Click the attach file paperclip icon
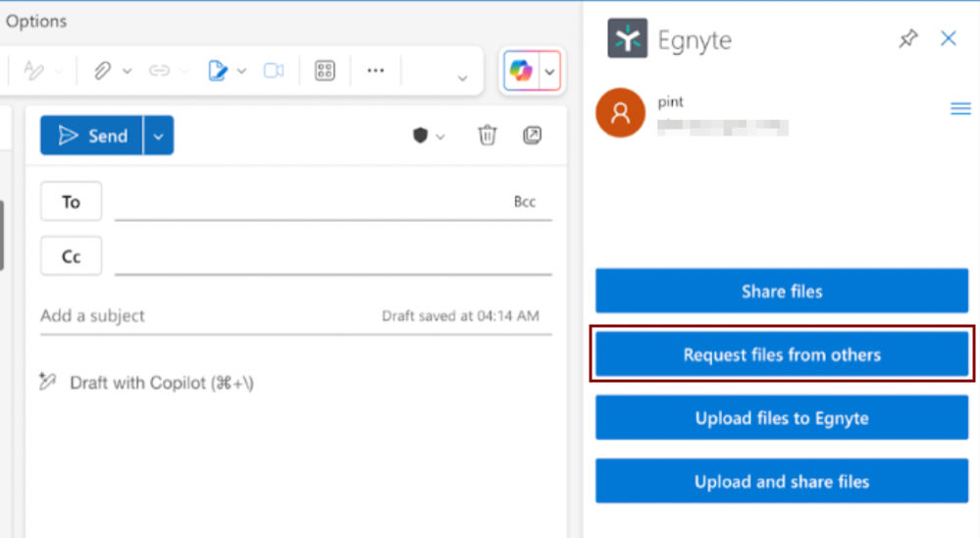 click(102, 71)
